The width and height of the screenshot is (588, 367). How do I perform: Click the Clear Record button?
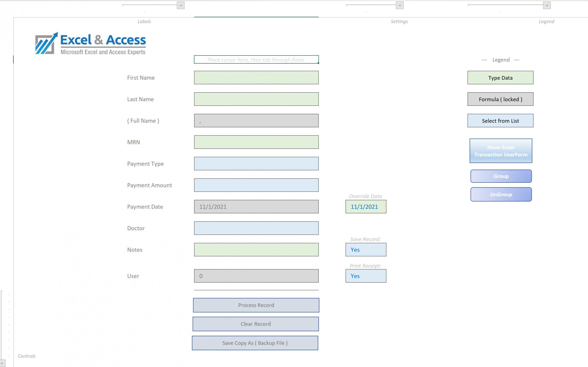[x=256, y=324]
